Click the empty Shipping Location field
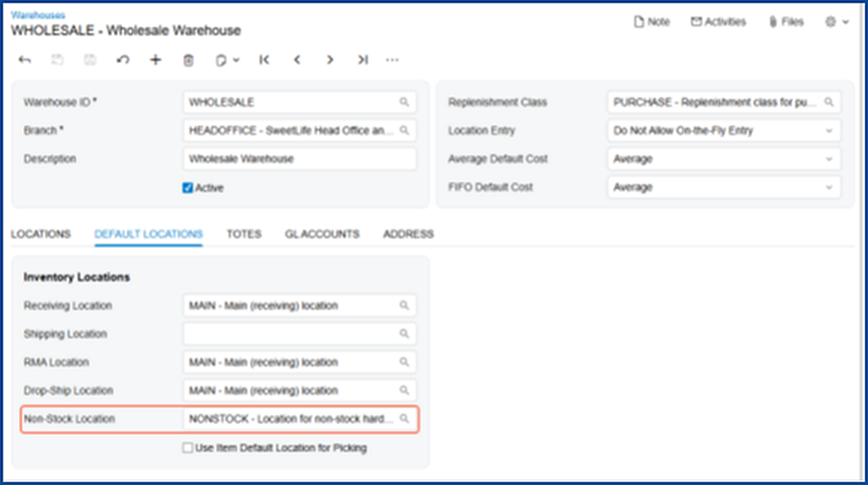This screenshot has height=485, width=868. point(290,334)
